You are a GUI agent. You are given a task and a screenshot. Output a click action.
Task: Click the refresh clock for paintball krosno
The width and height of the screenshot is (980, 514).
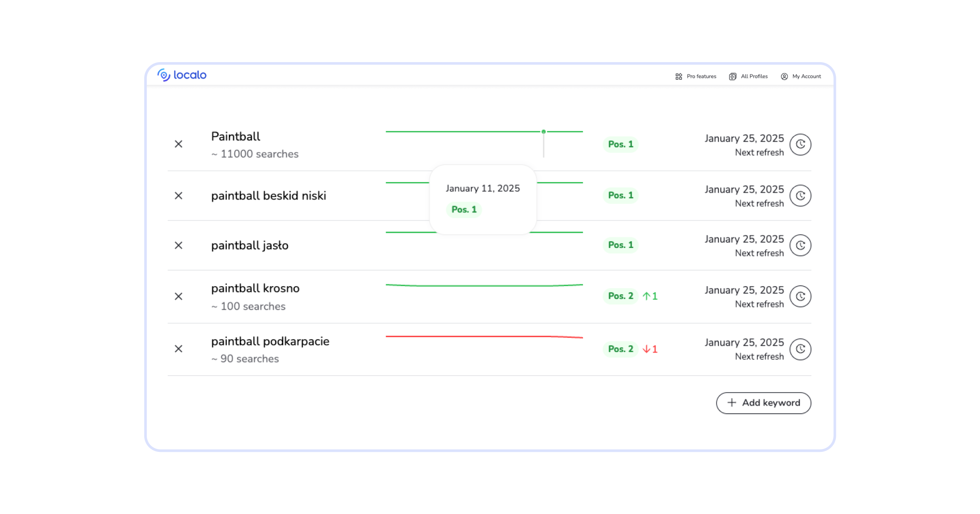800,296
